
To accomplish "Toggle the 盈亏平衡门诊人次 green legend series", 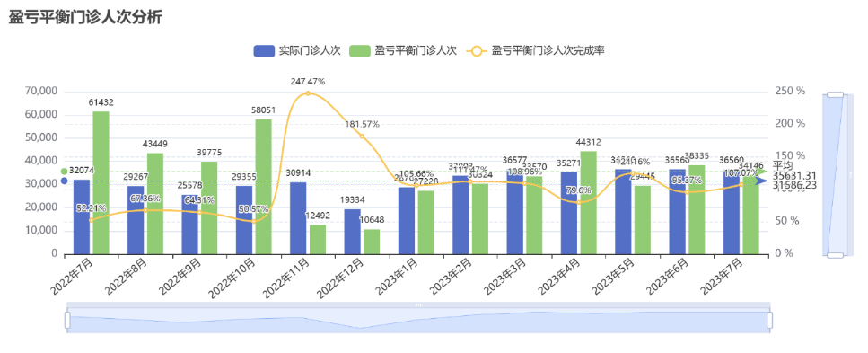I will (x=403, y=50).
